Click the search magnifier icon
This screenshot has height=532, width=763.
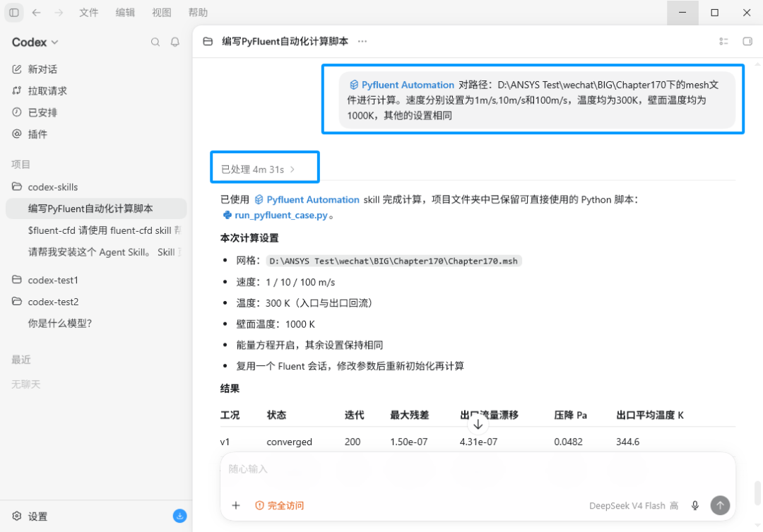[x=155, y=42]
